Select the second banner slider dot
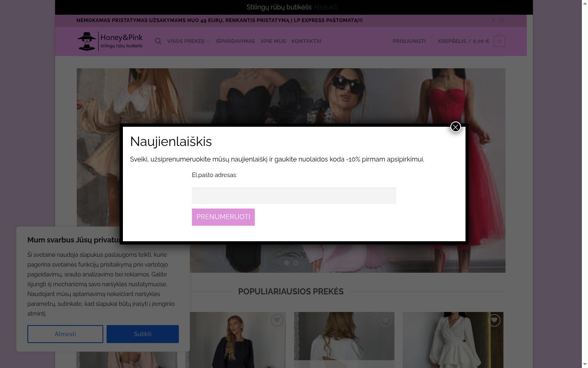The image size is (588, 368). click(x=296, y=263)
